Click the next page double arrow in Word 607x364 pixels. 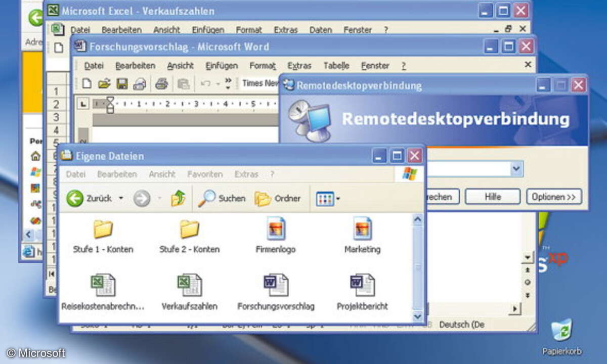click(x=528, y=294)
